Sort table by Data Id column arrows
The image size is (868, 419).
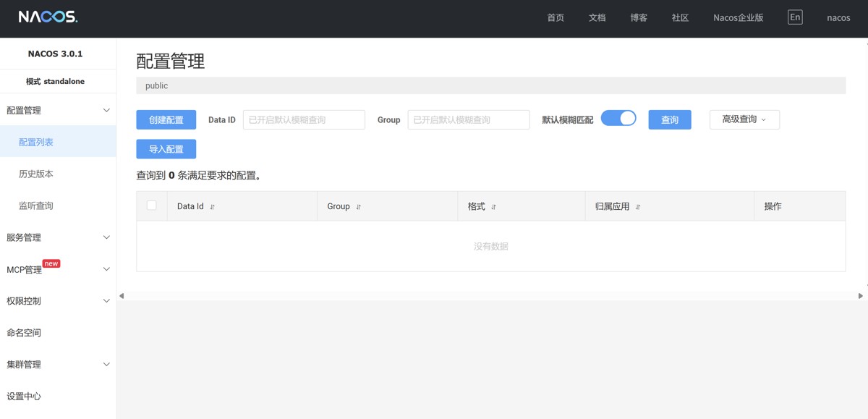pos(212,207)
